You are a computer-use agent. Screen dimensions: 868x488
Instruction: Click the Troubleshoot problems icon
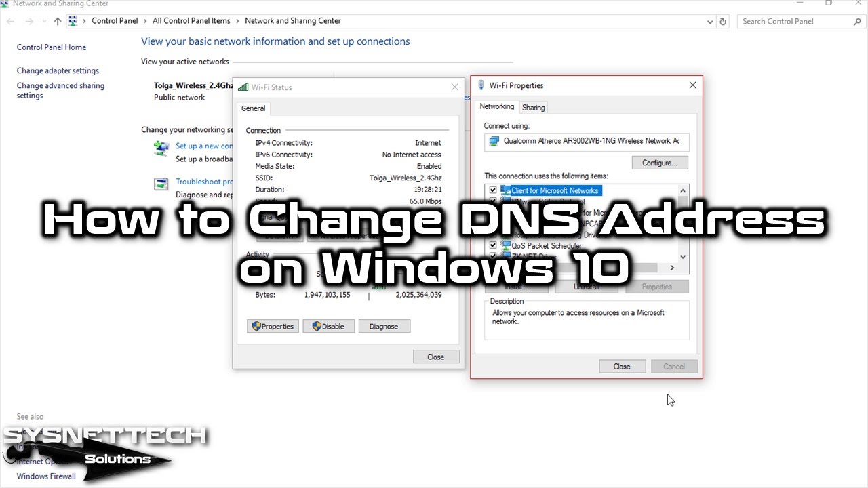pyautogui.click(x=161, y=183)
